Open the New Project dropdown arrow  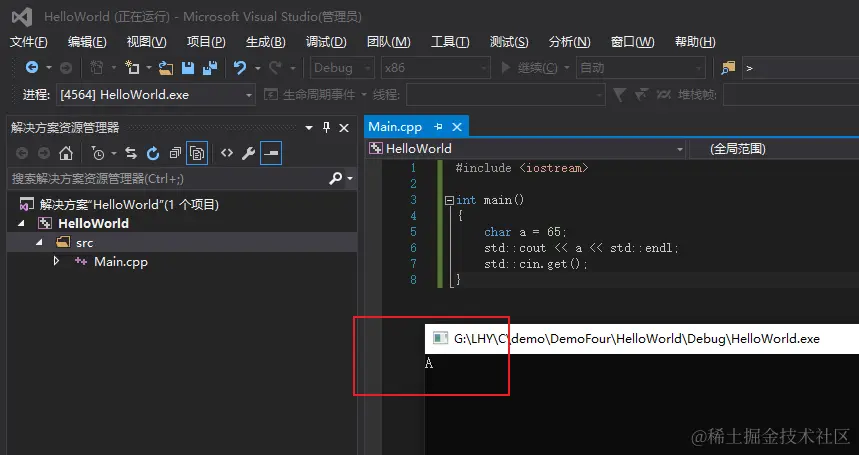coord(148,68)
